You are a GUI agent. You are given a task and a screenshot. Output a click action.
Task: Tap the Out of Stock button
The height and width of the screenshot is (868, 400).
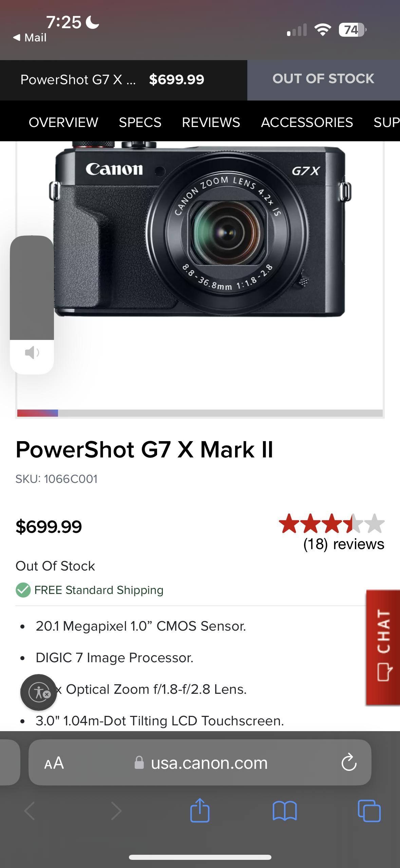[323, 79]
